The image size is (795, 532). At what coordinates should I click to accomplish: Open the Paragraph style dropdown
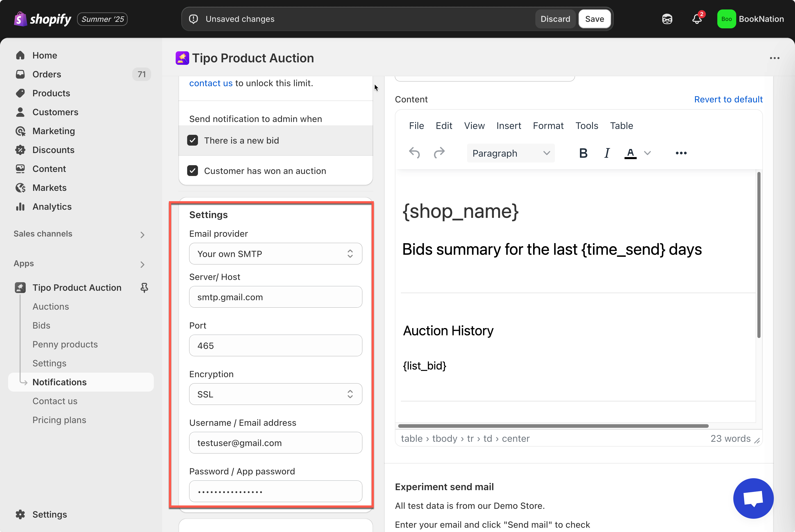pyautogui.click(x=511, y=153)
